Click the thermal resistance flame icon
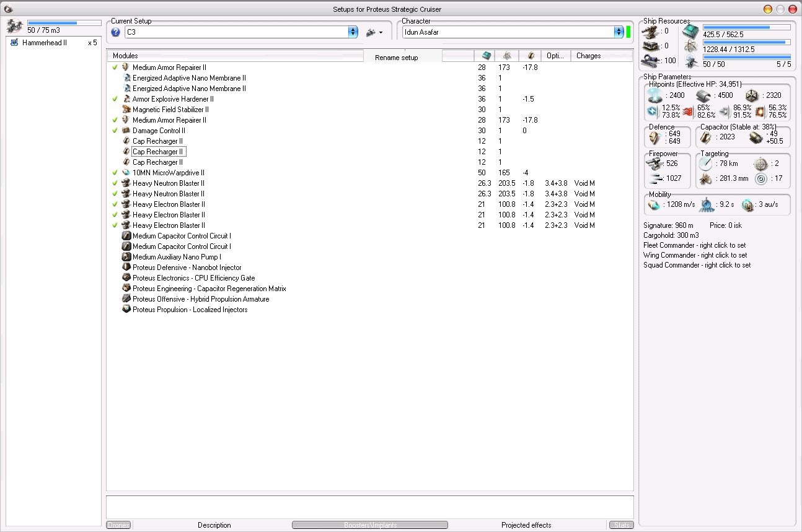The height and width of the screenshot is (532, 802). pyautogui.click(x=688, y=111)
